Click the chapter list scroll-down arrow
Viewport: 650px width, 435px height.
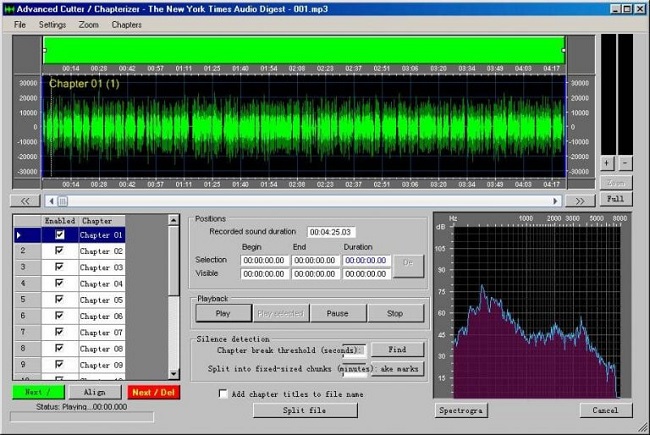[x=174, y=374]
